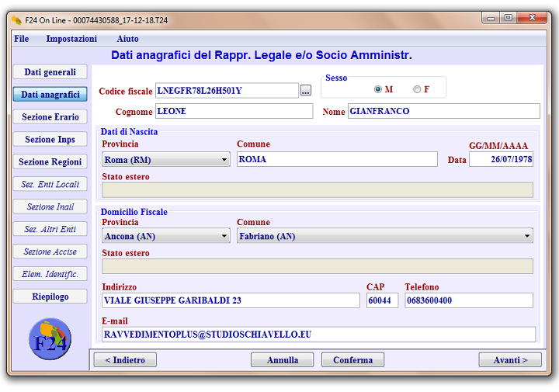559x392 pixels.
Task: Click the CAP field containing 60044
Action: click(382, 300)
